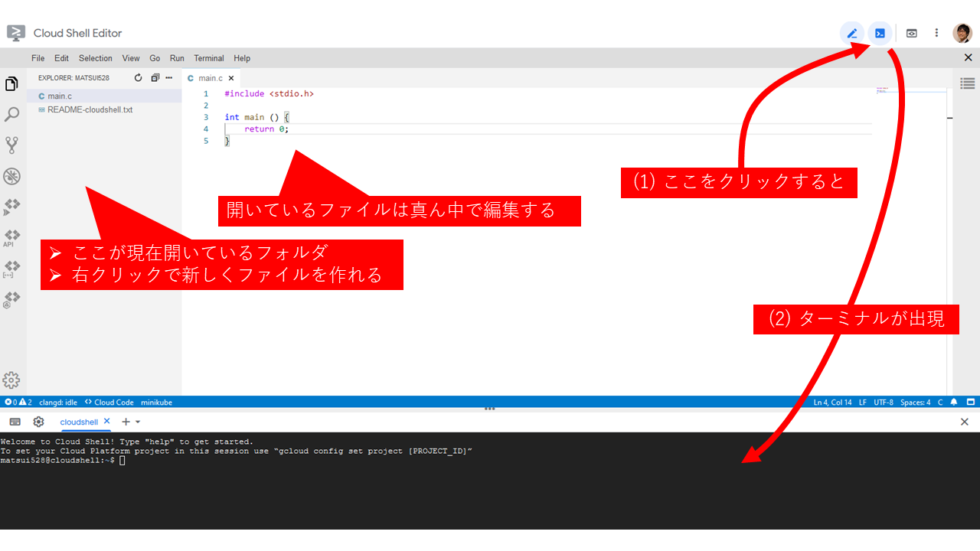Open the Explorer files icon in sidebar

pos(11,84)
